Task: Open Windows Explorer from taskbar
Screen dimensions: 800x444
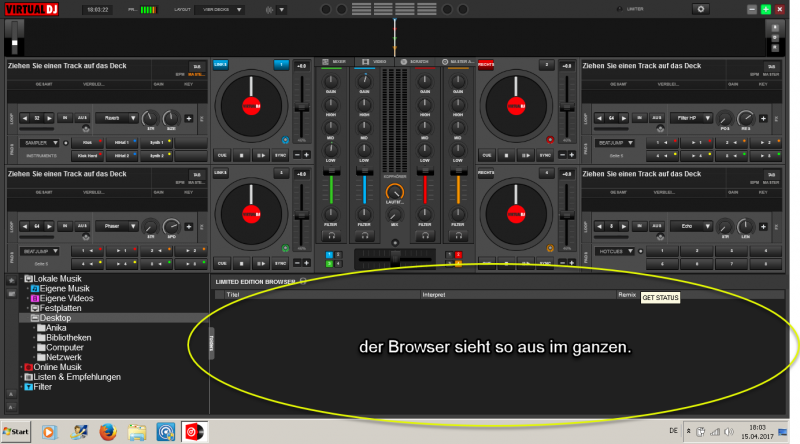Action: point(137,432)
